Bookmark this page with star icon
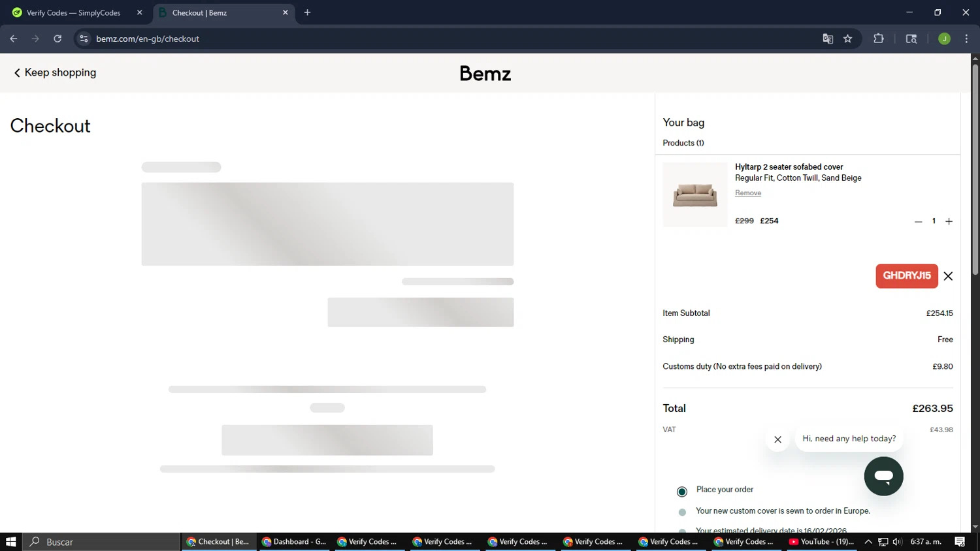 848,39
